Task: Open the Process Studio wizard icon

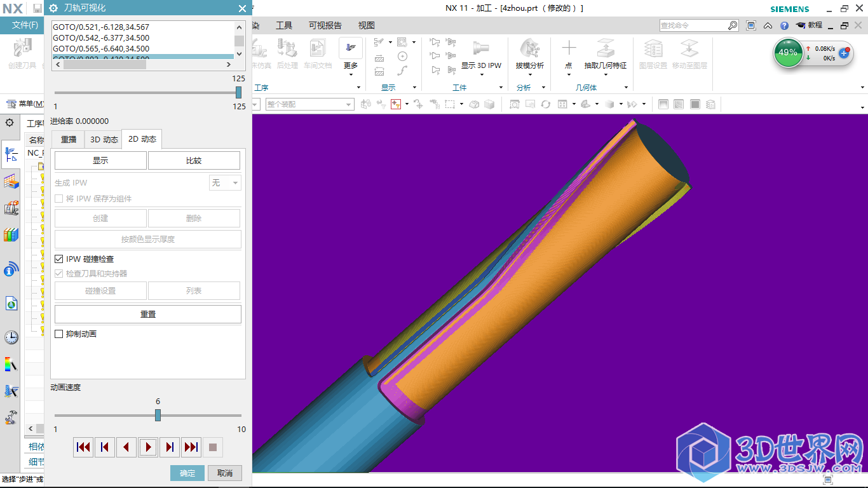Action: tap(11, 391)
